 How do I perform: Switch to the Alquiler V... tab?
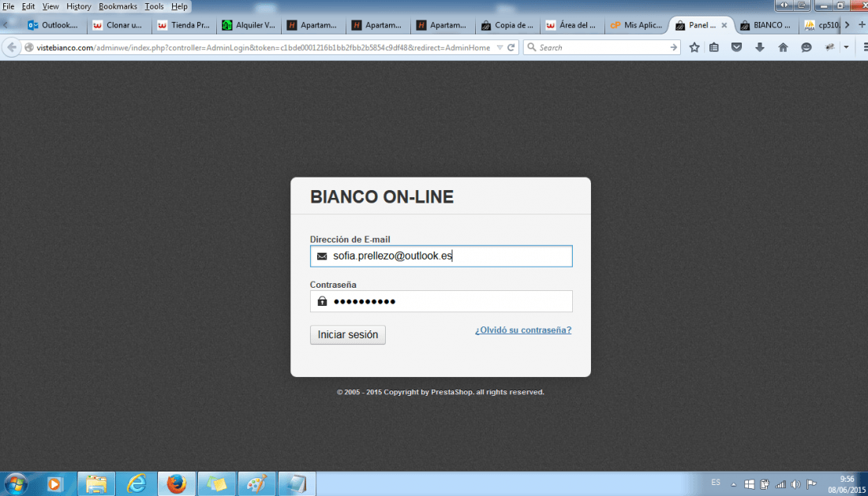(248, 25)
